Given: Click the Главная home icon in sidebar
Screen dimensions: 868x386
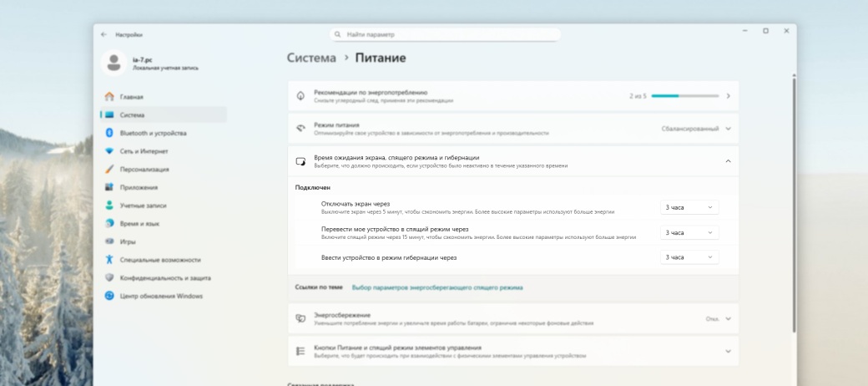Looking at the screenshot, I should click(108, 97).
